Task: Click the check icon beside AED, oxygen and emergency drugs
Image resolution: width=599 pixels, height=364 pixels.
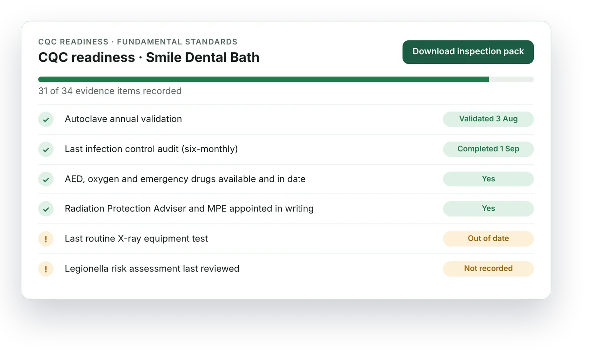Action: 46,179
